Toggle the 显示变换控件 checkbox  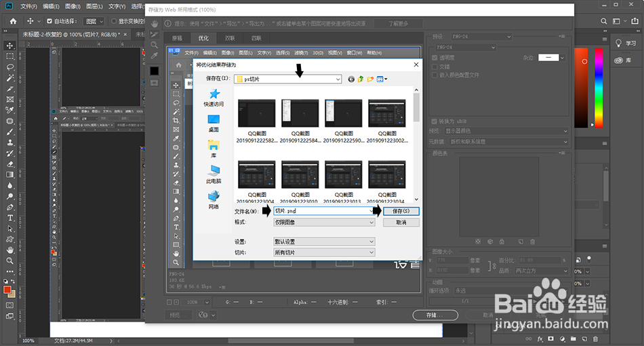coord(114,21)
